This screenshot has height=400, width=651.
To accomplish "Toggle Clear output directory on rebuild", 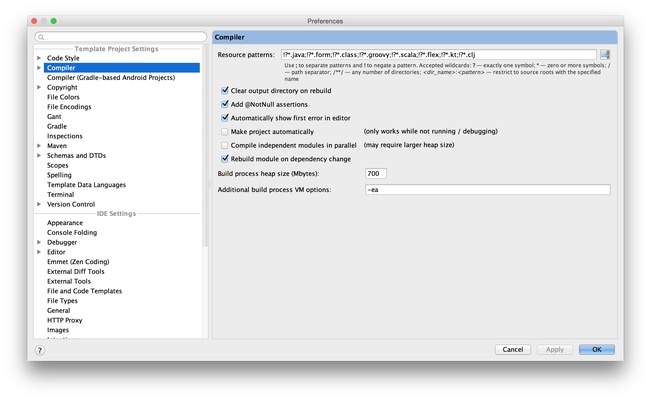I will tap(225, 90).
